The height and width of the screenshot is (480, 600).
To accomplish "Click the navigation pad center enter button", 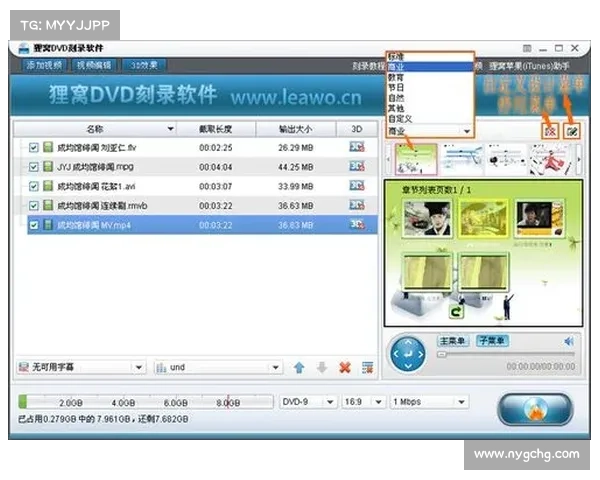I will (x=408, y=354).
